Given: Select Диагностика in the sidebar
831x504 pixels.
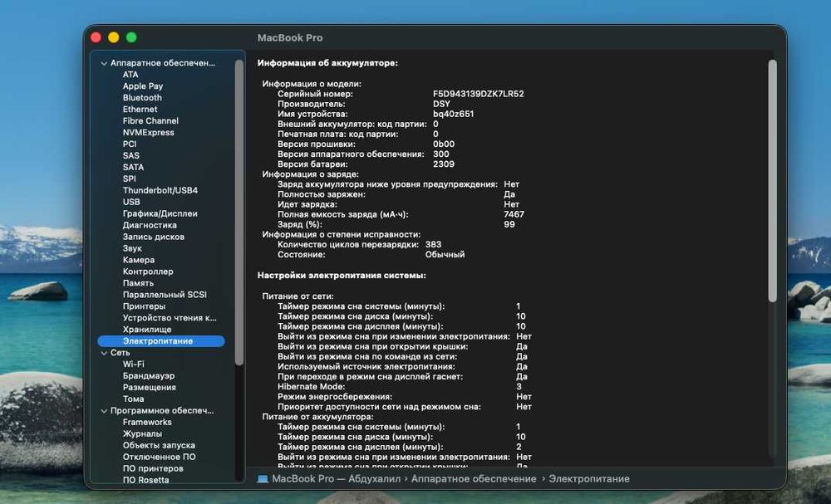Looking at the screenshot, I should pos(150,226).
